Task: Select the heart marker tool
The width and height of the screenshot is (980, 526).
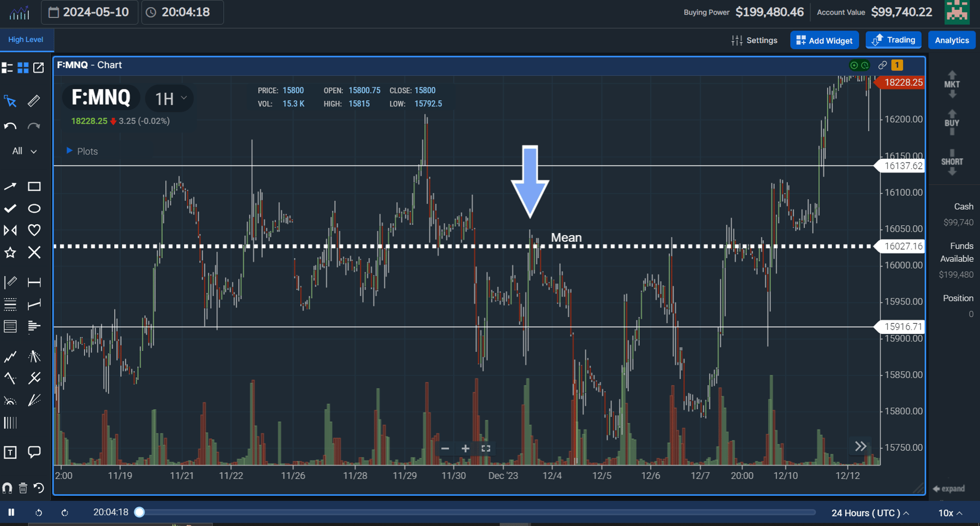Action: click(x=34, y=230)
